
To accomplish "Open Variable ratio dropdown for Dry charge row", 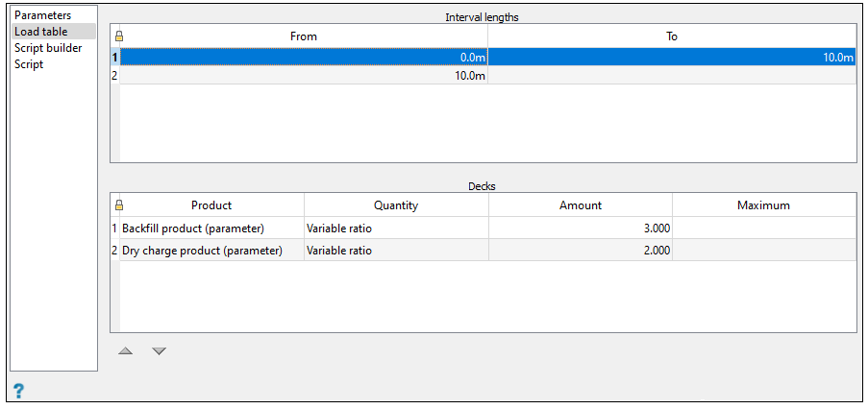I will tap(396, 251).
